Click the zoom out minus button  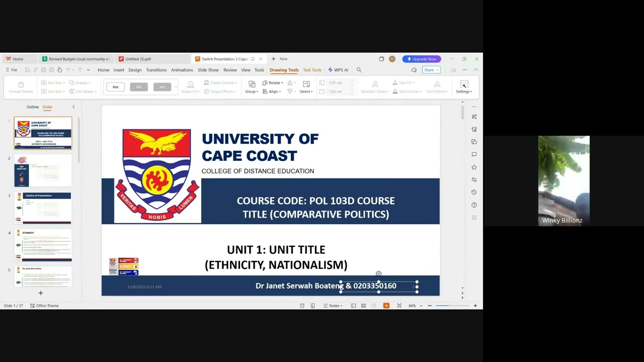(x=429, y=306)
